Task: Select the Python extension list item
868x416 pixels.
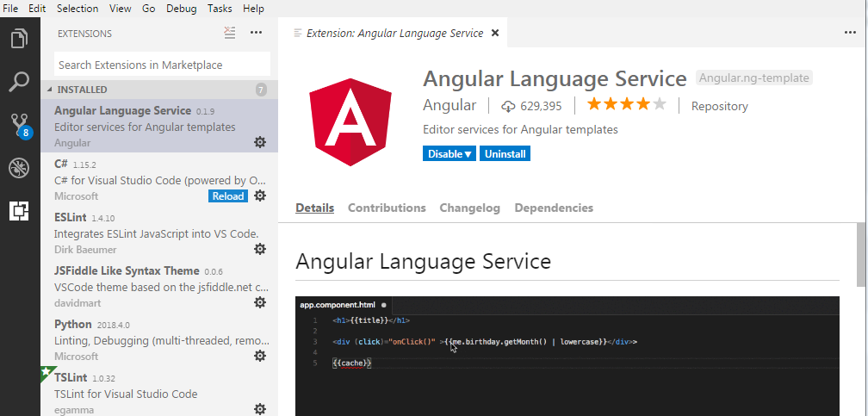Action: coord(159,339)
